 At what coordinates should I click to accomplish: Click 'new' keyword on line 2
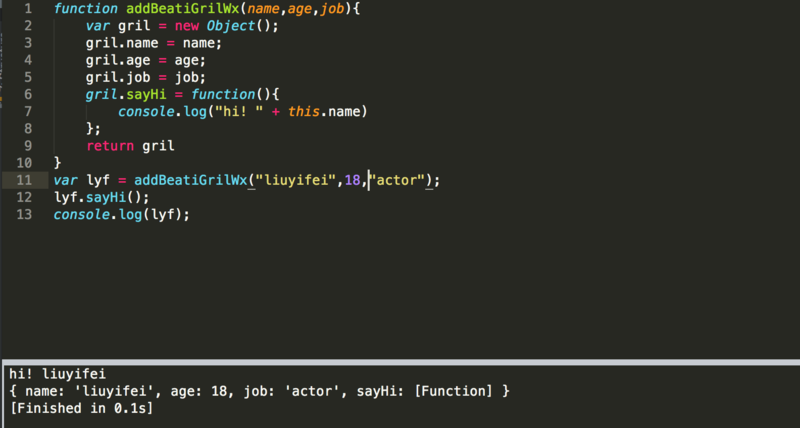coord(187,26)
